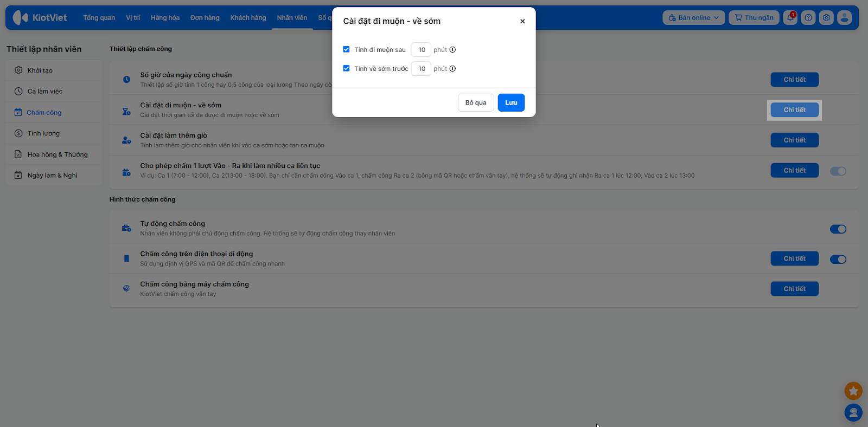Click the Tự động chấm công title
The width and height of the screenshot is (868, 427).
point(173,224)
